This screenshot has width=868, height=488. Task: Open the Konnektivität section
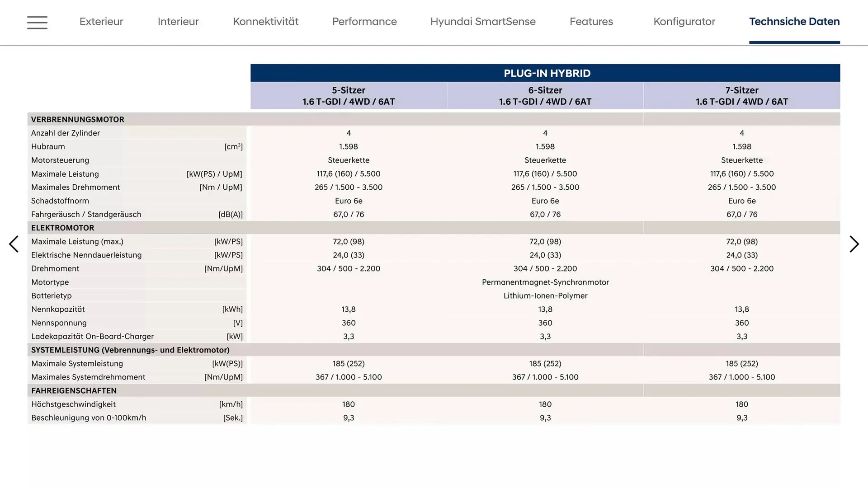click(265, 22)
